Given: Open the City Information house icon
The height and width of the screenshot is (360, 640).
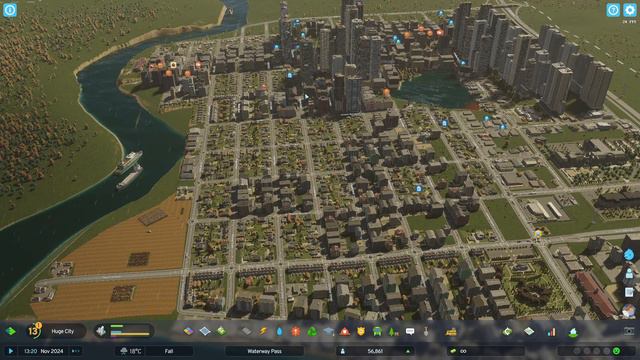Looking at the screenshot, I should (573, 332).
